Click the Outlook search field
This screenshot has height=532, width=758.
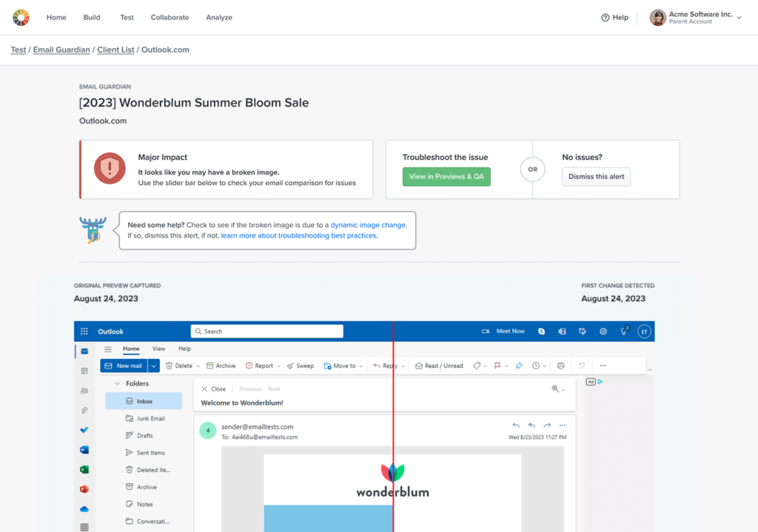point(266,331)
